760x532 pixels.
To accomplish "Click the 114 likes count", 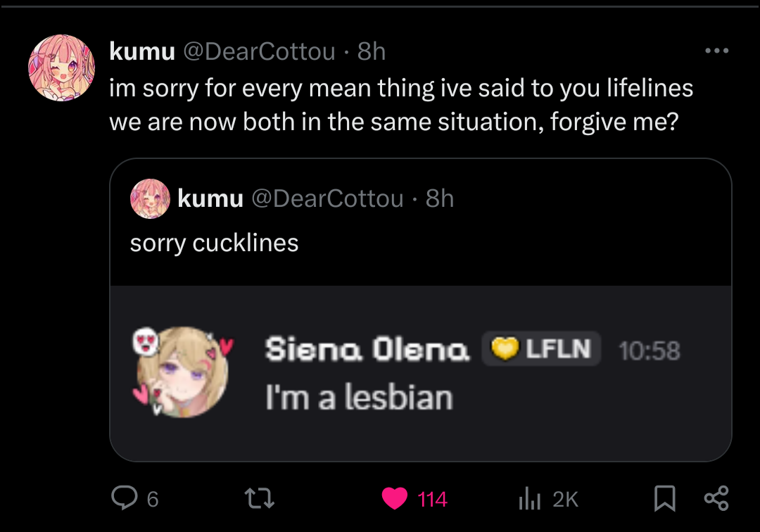I will coord(432,499).
